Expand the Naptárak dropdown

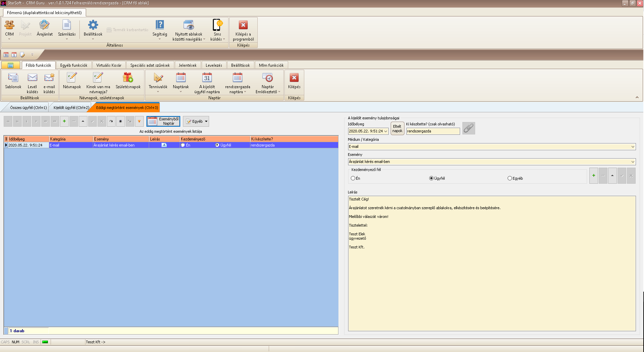click(181, 92)
